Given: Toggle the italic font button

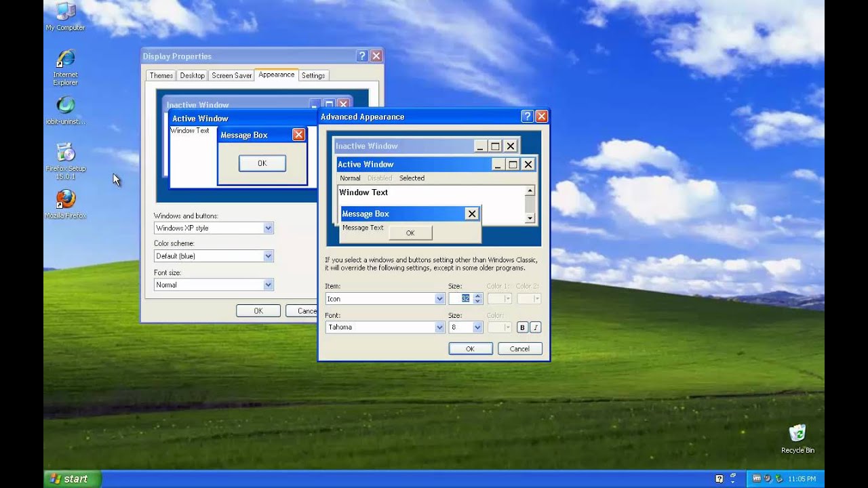Looking at the screenshot, I should (535, 327).
